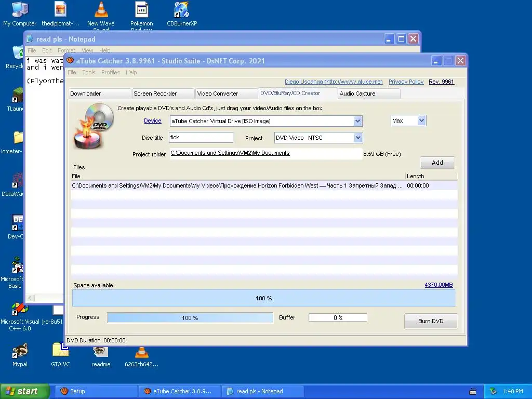This screenshot has width=532, height=399.
Task: Open aTube Catcher Help menu
Action: point(131,72)
